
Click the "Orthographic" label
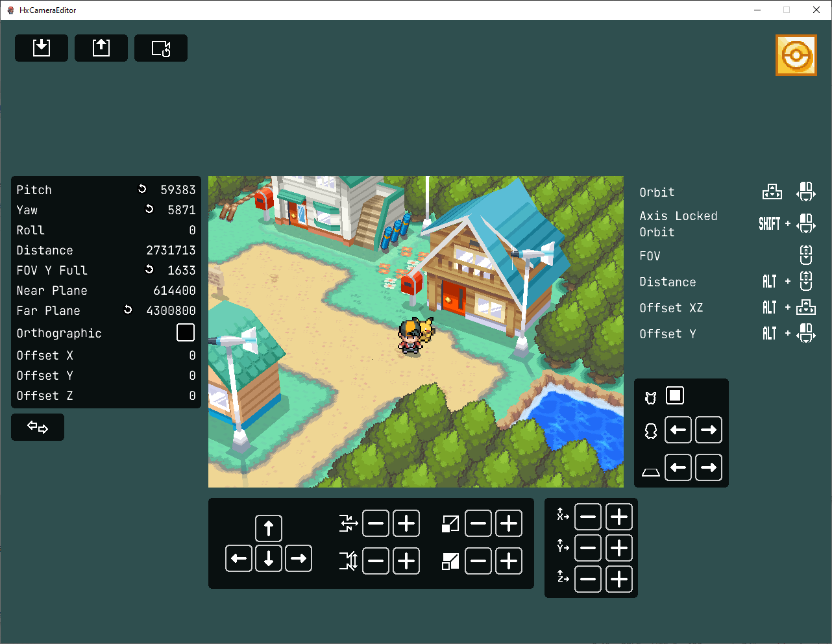click(59, 333)
